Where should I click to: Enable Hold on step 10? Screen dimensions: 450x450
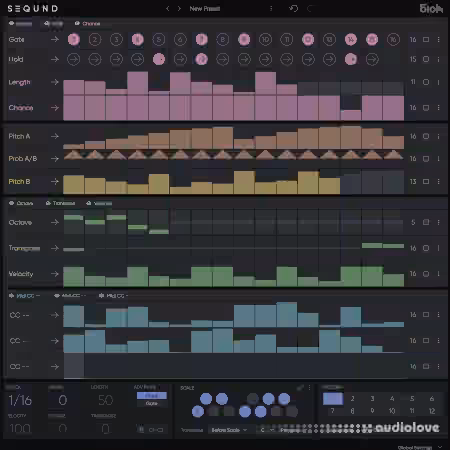(265, 59)
